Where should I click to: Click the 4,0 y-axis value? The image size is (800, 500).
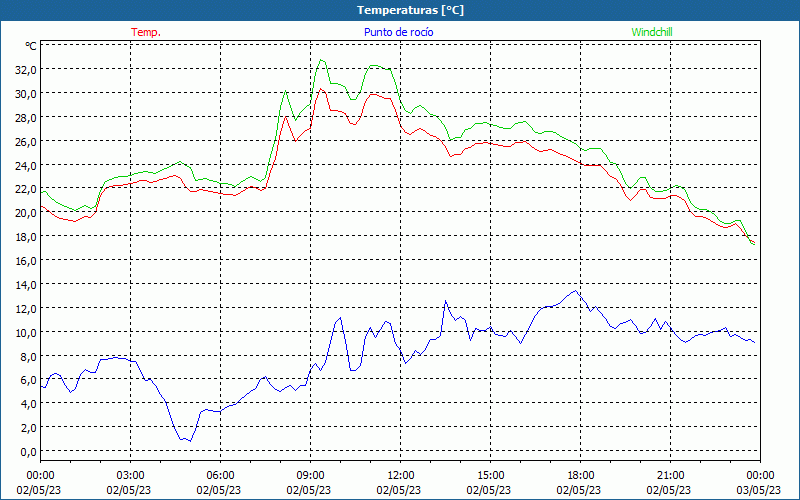click(28, 404)
